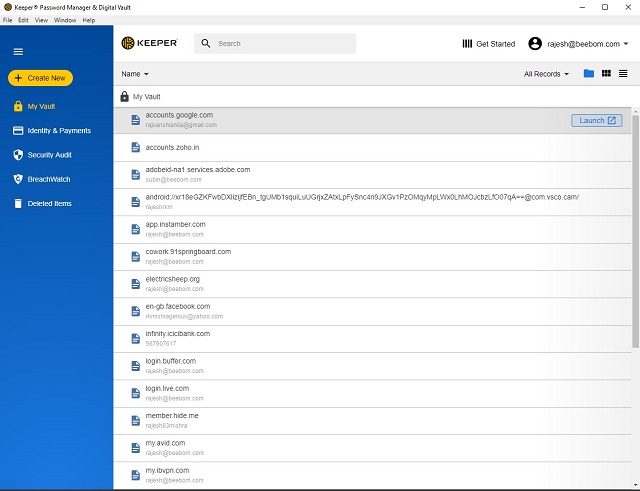The width and height of the screenshot is (640, 491).
Task: Click subin@beebom.com under adobe record
Action: click(x=173, y=180)
